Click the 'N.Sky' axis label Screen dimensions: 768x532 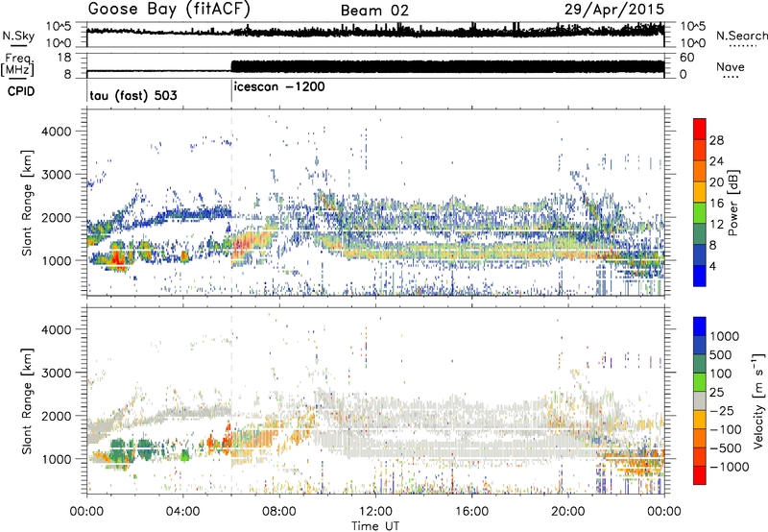18,36
